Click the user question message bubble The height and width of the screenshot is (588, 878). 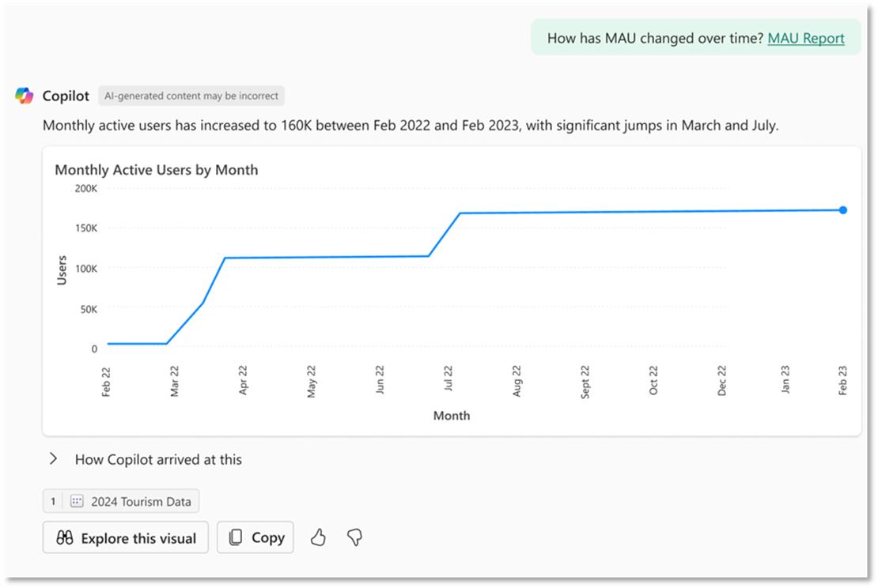695,37
